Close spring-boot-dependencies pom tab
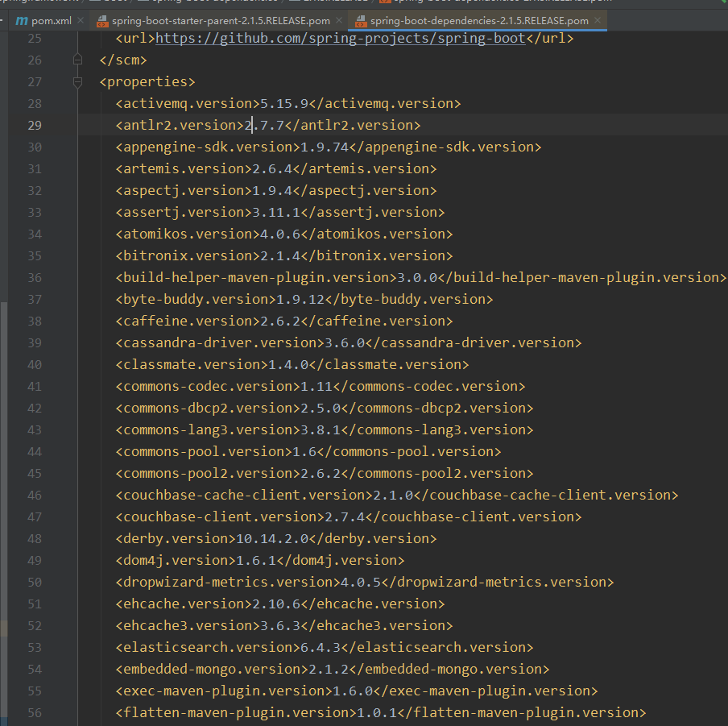The height and width of the screenshot is (726, 728). point(598,20)
